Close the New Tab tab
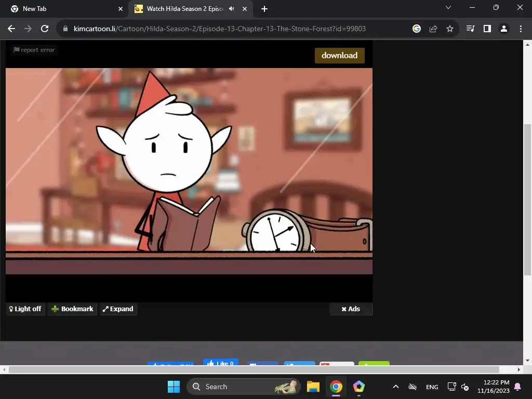The height and width of the screenshot is (399, 532). [121, 9]
